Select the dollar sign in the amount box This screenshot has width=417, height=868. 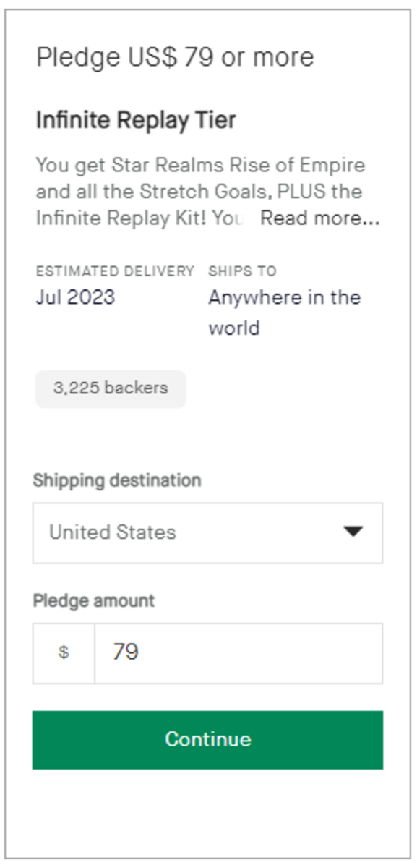click(x=64, y=651)
